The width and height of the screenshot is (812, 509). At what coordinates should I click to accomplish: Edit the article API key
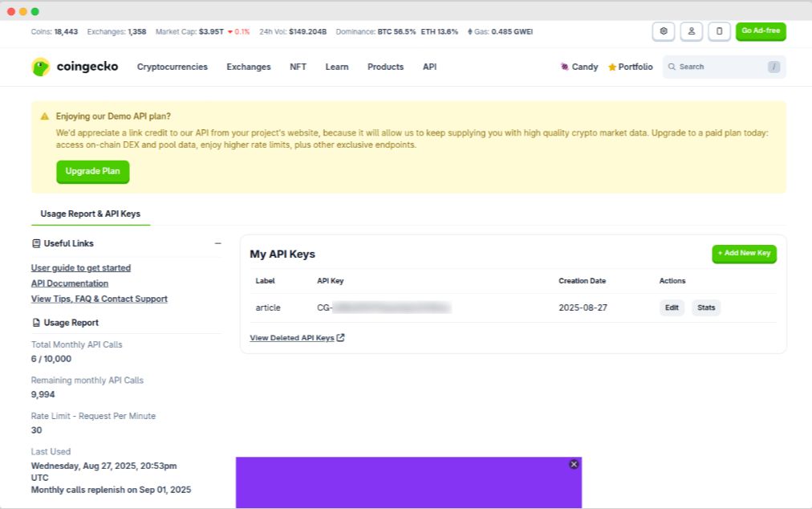[x=672, y=307]
